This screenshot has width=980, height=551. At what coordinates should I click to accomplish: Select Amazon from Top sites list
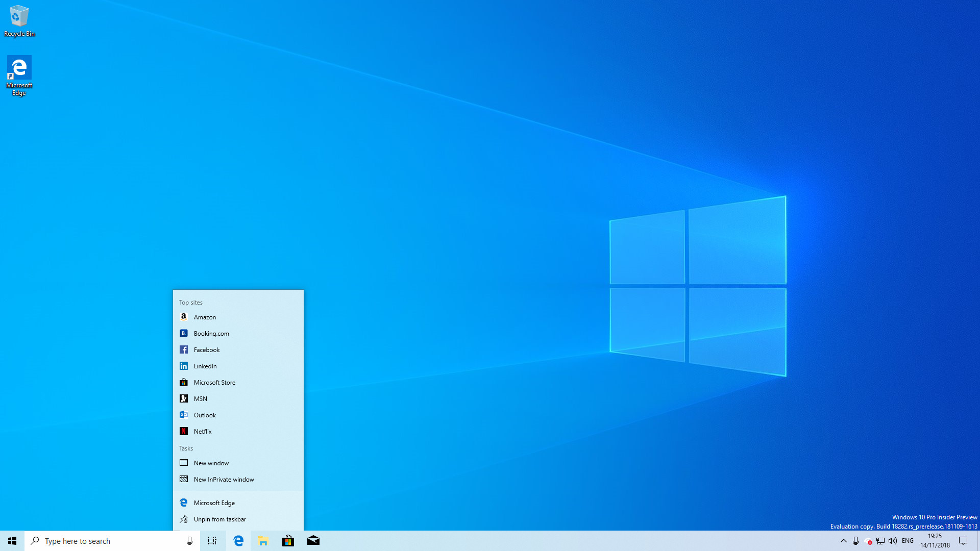tap(239, 316)
